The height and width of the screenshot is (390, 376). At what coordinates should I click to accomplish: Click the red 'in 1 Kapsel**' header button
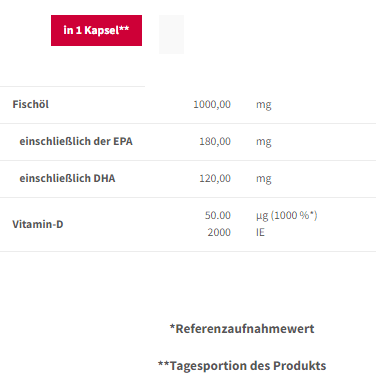click(x=96, y=30)
